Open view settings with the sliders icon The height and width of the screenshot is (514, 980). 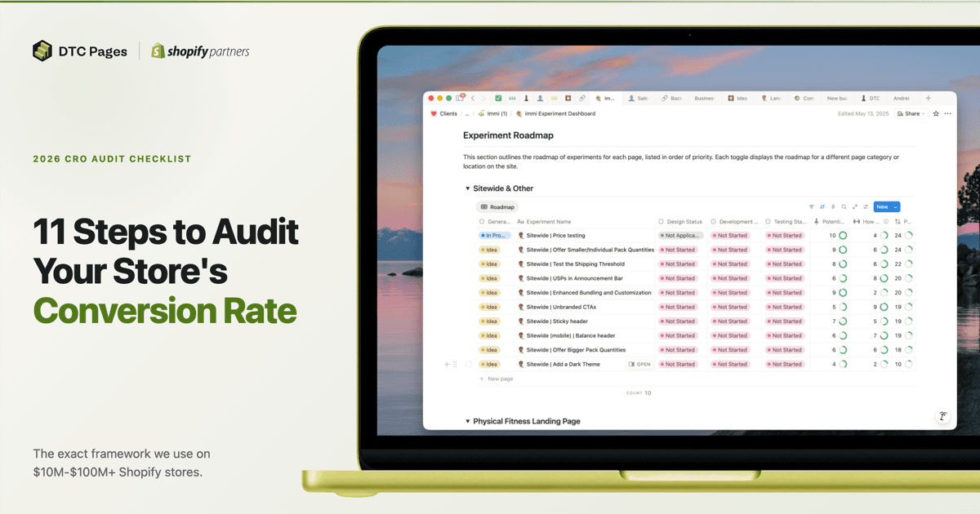(866, 206)
